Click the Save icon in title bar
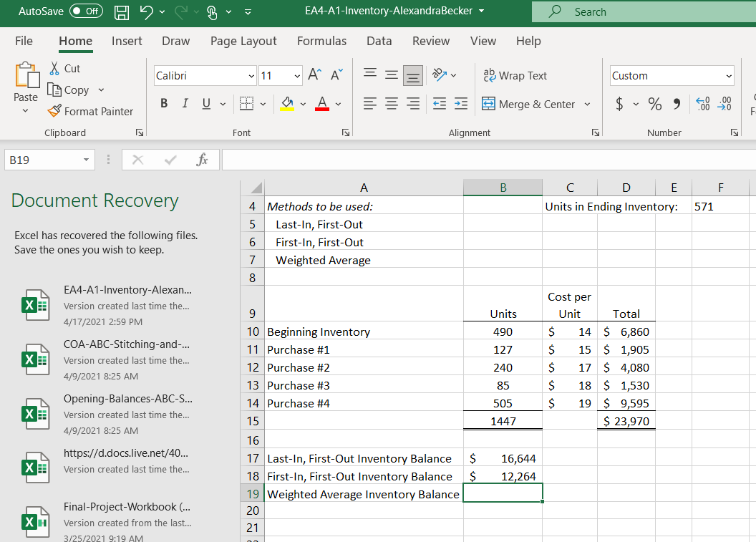 [x=122, y=12]
